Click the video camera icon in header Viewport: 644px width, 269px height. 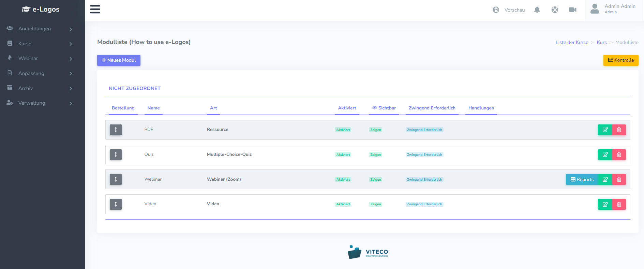572,10
